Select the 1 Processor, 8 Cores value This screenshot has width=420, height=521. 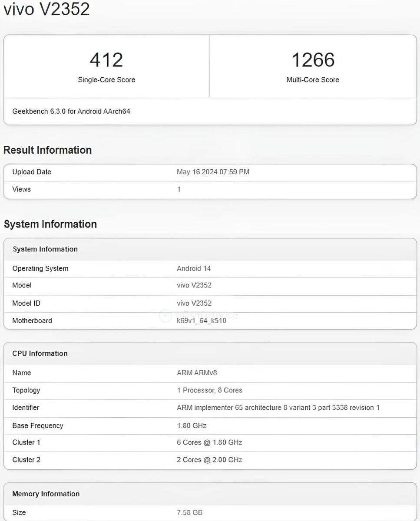210,390
